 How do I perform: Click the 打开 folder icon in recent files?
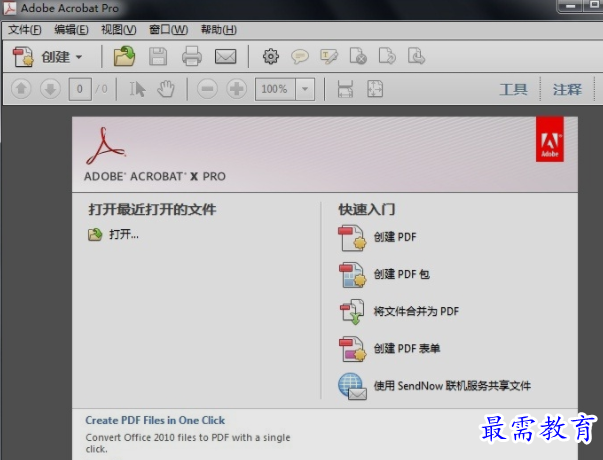(x=95, y=234)
